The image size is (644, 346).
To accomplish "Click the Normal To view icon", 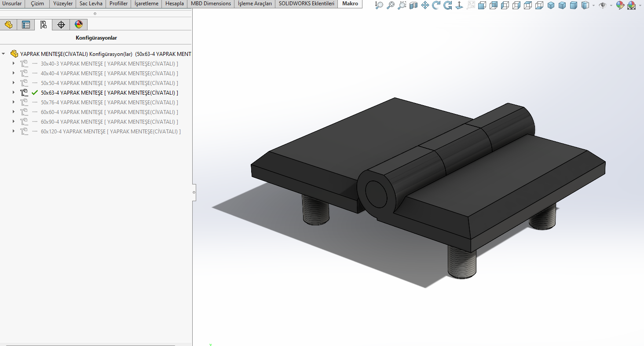I will coord(459,5).
